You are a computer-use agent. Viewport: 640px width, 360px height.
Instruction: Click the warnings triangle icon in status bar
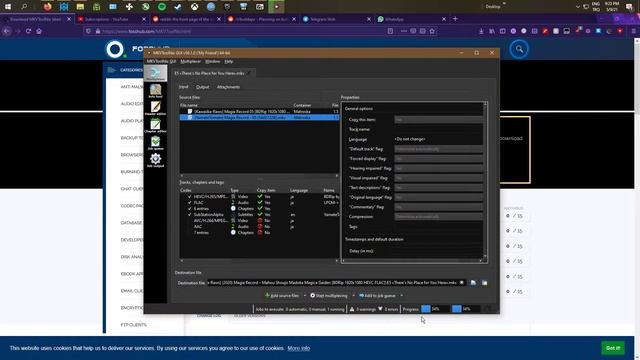pos(352,309)
